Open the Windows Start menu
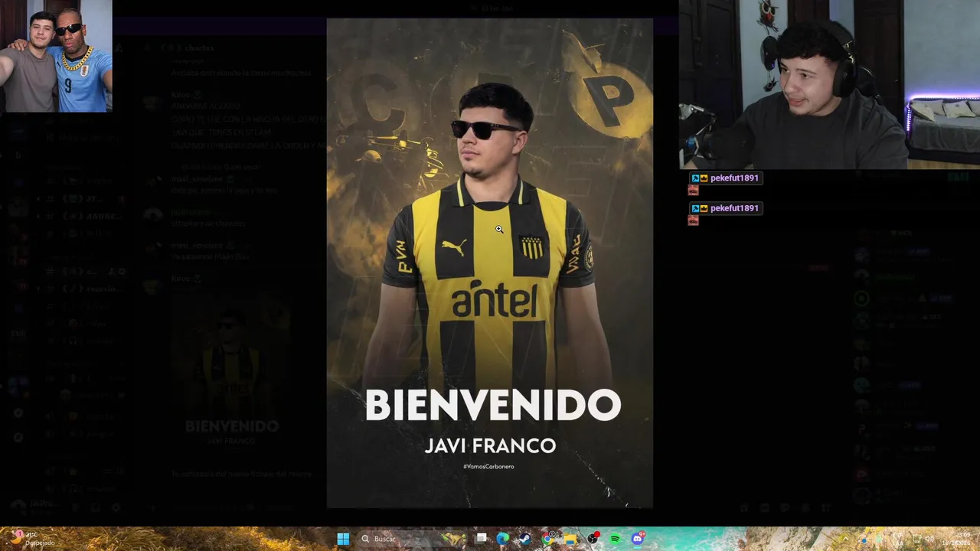Image resolution: width=980 pixels, height=551 pixels. point(343,539)
